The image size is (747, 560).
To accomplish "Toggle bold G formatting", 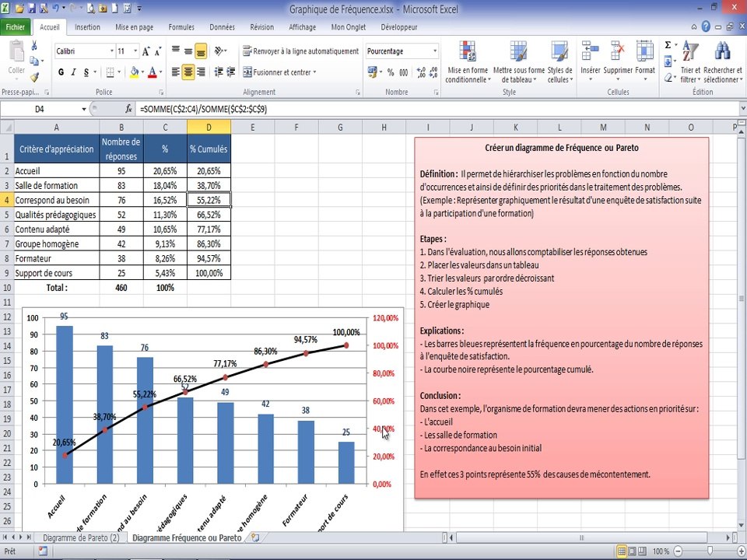I will click(61, 72).
